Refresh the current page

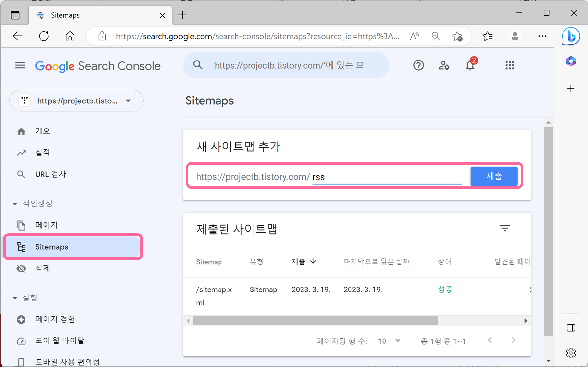coord(44,36)
